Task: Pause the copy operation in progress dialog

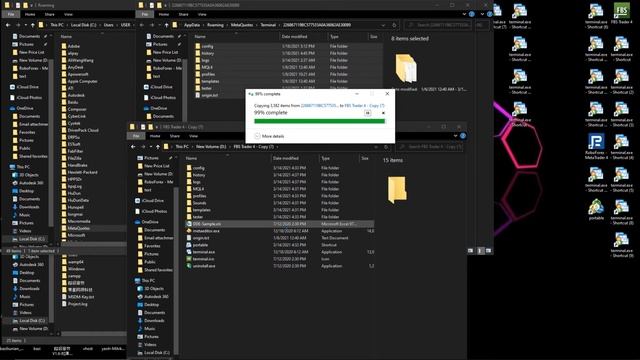Action: point(367,113)
